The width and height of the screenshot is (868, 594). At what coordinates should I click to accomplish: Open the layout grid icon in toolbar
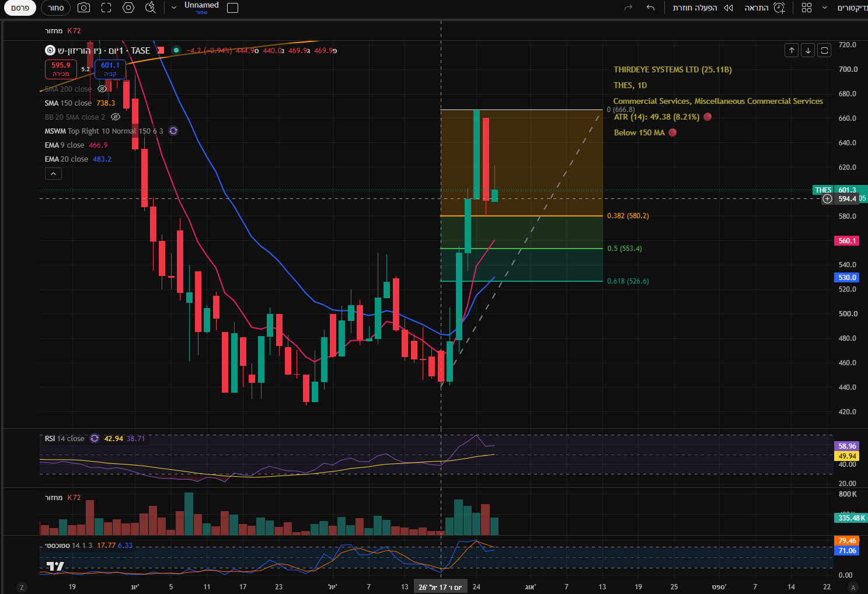point(807,8)
